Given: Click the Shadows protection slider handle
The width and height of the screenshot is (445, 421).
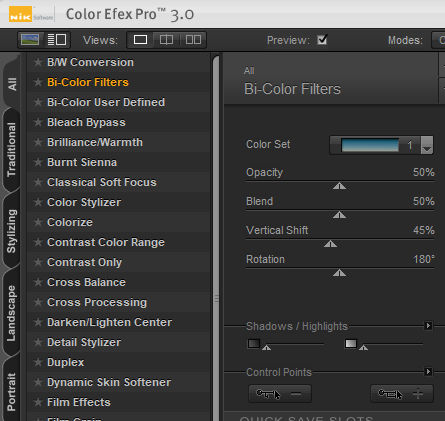Looking at the screenshot, I should [x=266, y=348].
